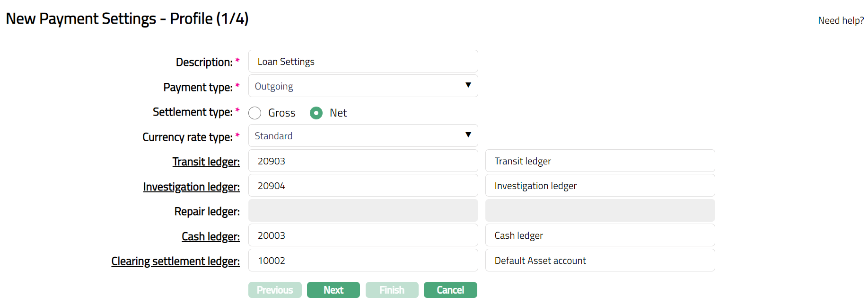Follow the Transit ledger label link
This screenshot has height=307, width=868.
pyautogui.click(x=206, y=162)
